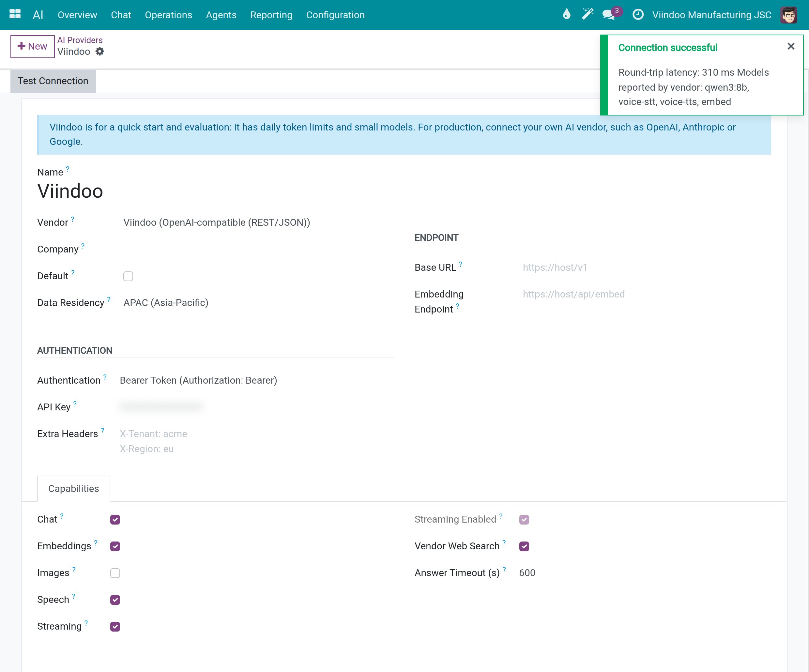The height and width of the screenshot is (672, 809).
Task: Disable the Speech capability checkbox
Action: click(x=115, y=600)
